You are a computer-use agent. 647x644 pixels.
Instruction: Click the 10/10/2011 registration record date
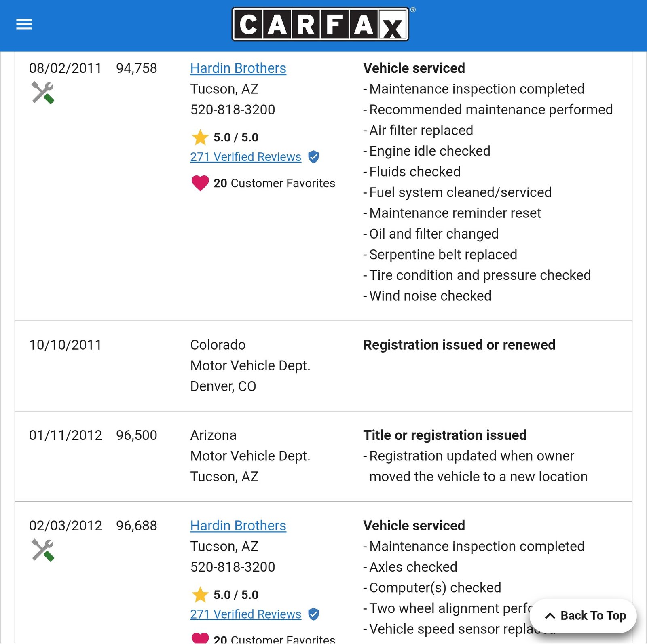pos(66,345)
